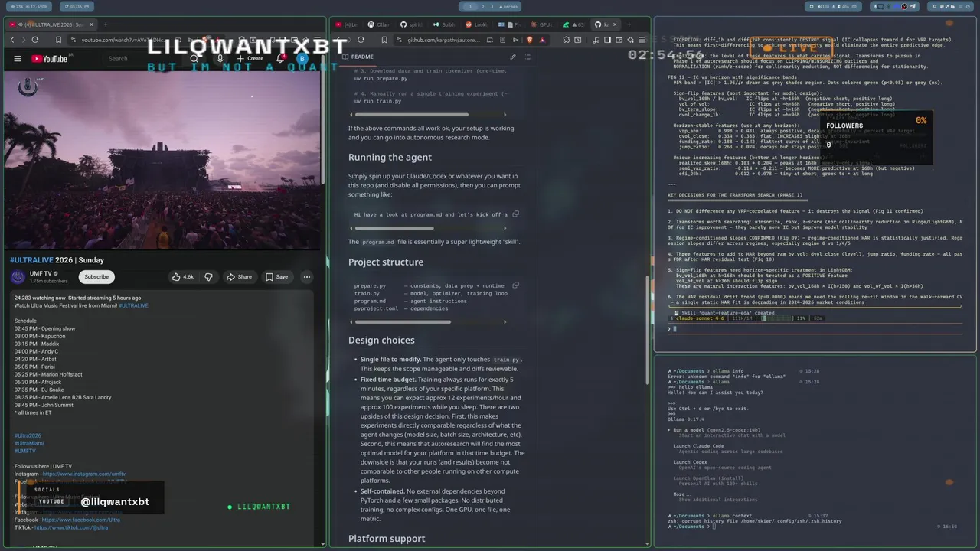Open browser extensions puzzle icon
Viewport: 980px width, 551px height.
(x=567, y=40)
